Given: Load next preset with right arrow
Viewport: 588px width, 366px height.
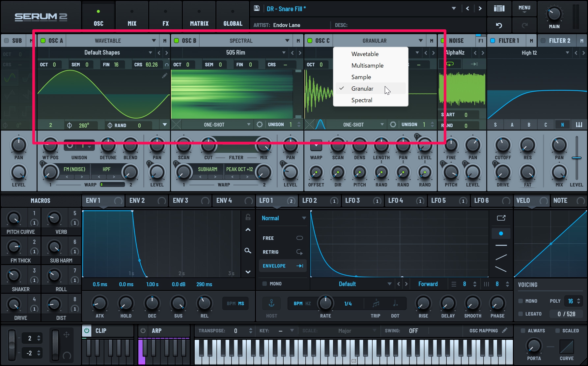Looking at the screenshot, I should [x=480, y=9].
